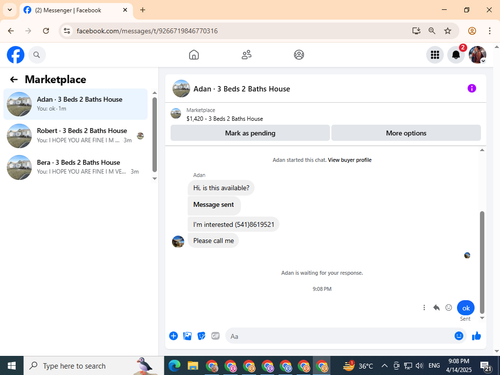Open Chrome three-dot menu
This screenshot has height=375, width=500.
click(x=489, y=31)
